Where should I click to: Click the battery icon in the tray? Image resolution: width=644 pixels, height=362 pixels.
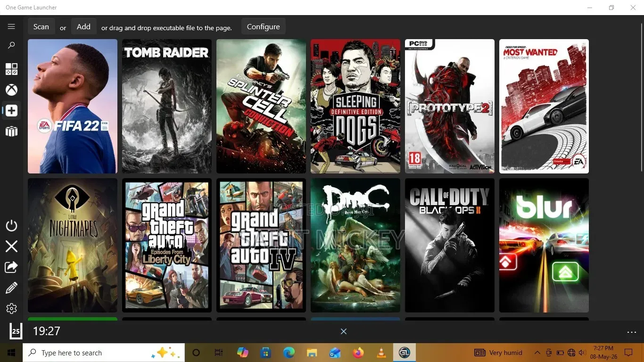pos(560,353)
